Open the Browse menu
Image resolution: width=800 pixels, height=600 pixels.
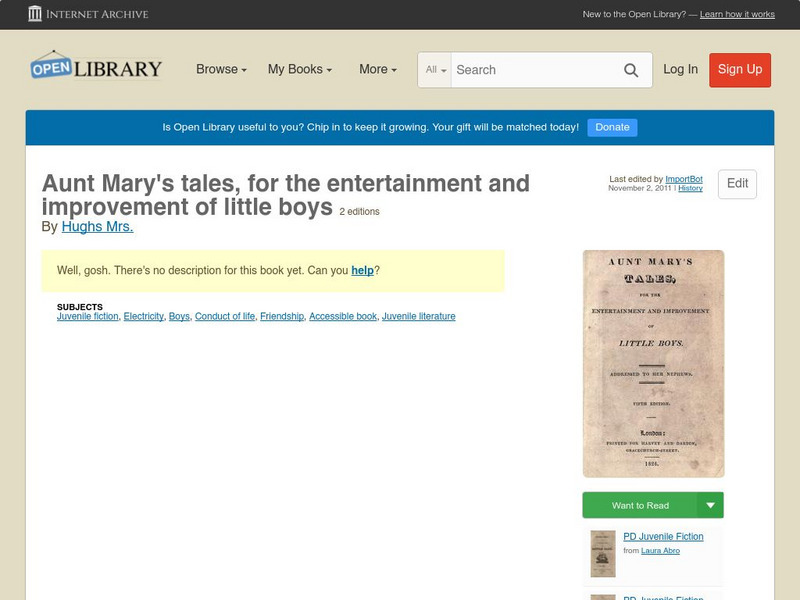coord(219,69)
